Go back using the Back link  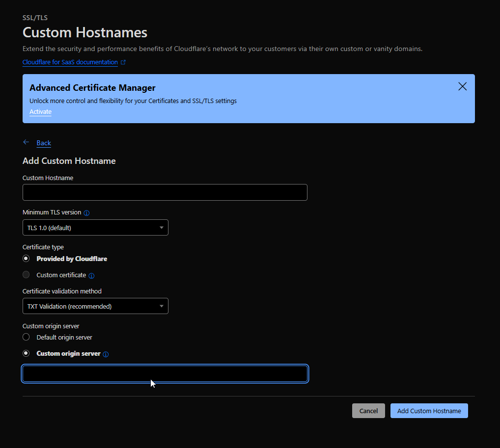point(44,143)
